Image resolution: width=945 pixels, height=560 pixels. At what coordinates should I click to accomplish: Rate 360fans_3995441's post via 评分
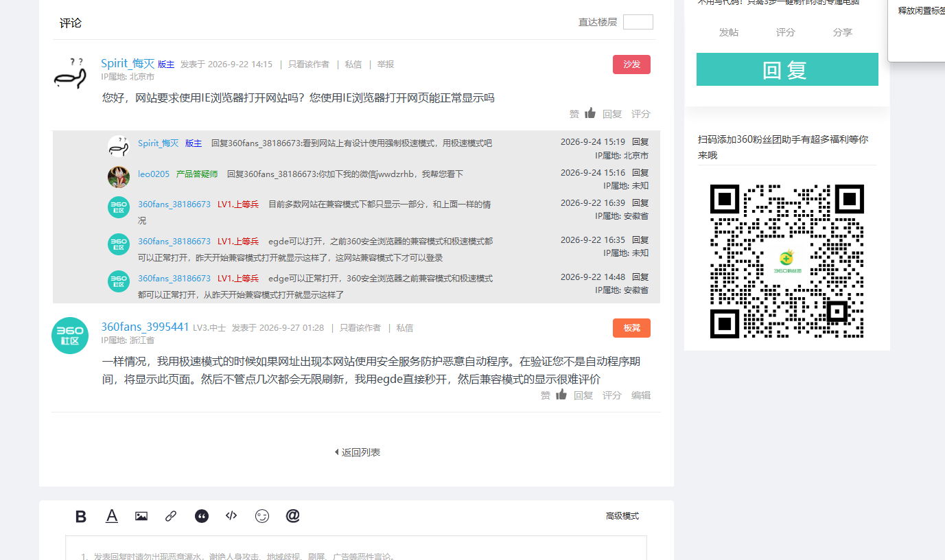[x=612, y=395]
